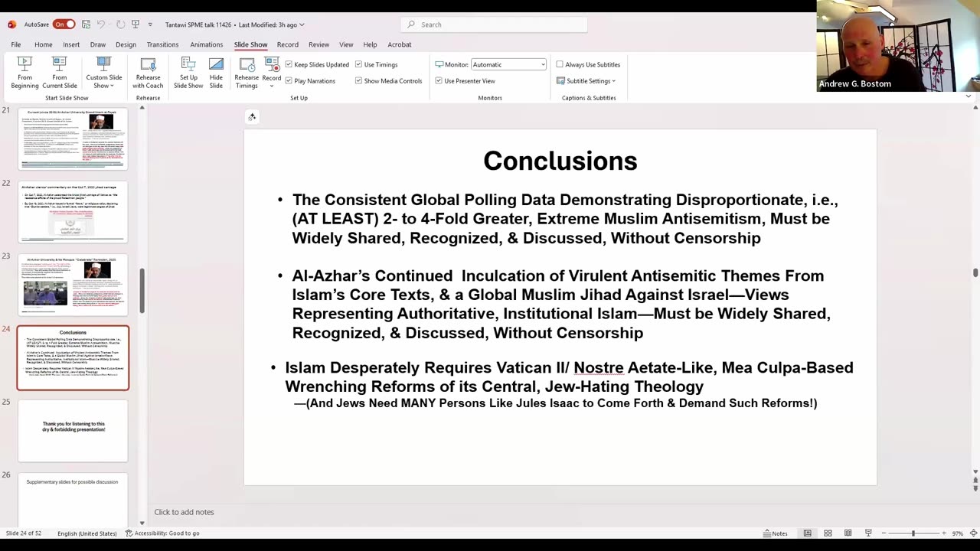Select slide 25 thumbnail

coord(73,431)
